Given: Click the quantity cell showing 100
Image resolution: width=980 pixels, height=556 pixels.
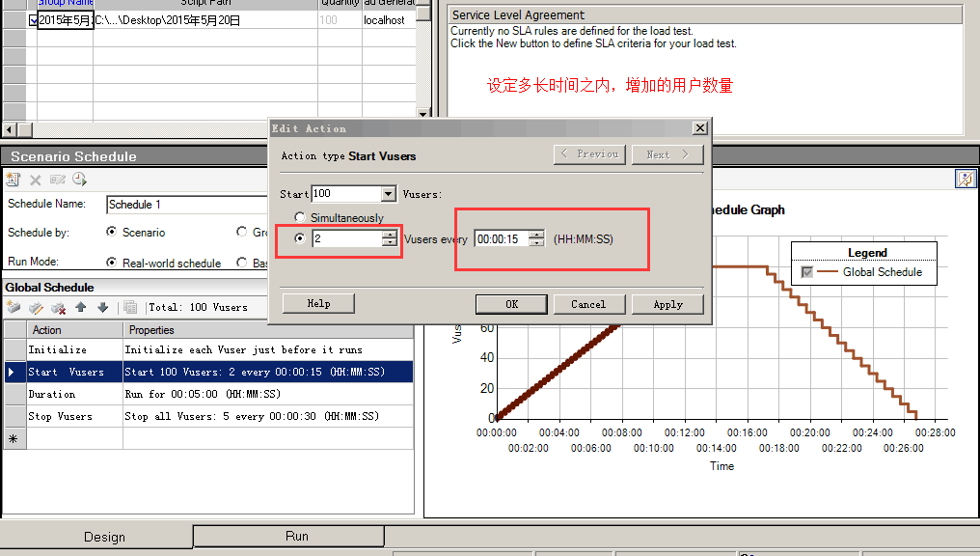Looking at the screenshot, I should (340, 20).
